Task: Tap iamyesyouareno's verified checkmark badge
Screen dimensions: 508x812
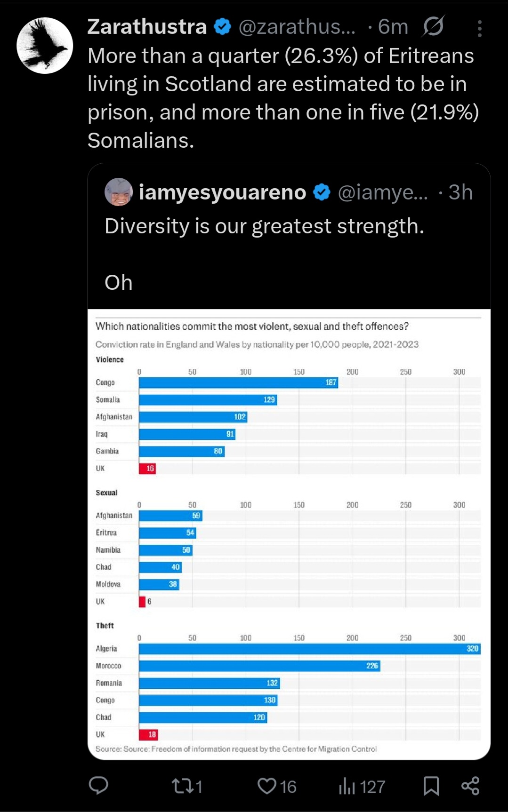Action: [x=322, y=192]
